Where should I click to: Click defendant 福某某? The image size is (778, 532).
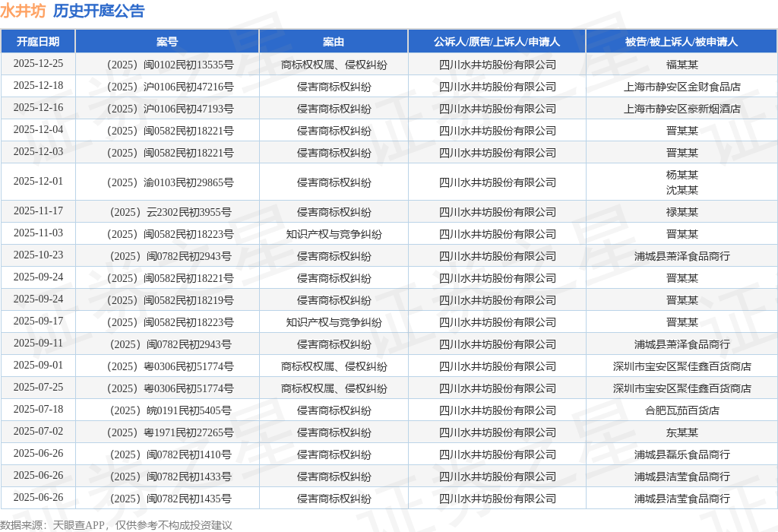[x=682, y=65]
